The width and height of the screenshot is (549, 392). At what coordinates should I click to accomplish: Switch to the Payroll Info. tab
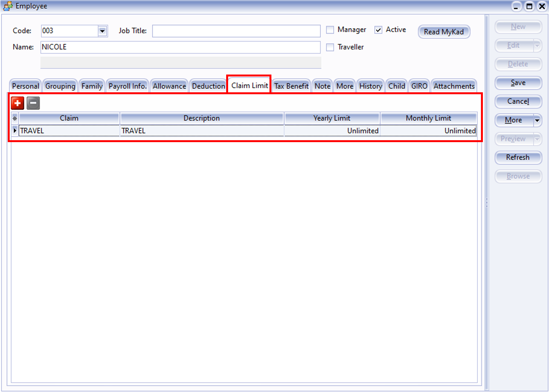128,86
